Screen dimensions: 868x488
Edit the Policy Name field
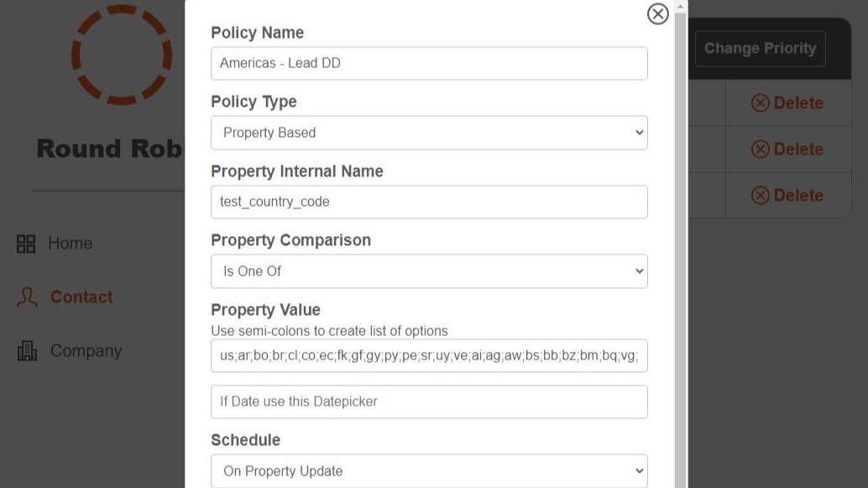[429, 64]
